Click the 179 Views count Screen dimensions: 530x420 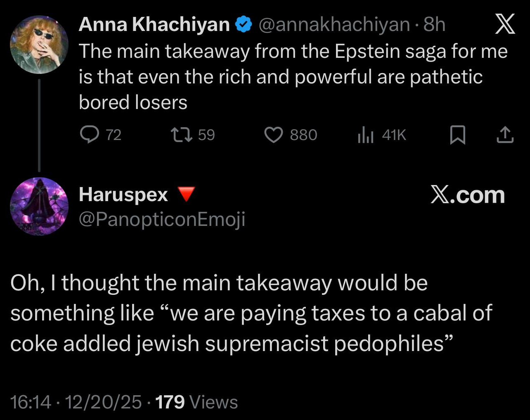[x=196, y=402]
